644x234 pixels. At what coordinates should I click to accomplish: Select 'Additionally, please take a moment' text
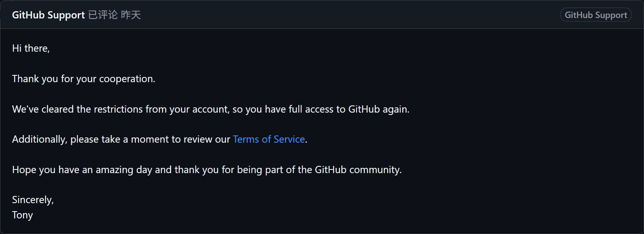coord(91,139)
